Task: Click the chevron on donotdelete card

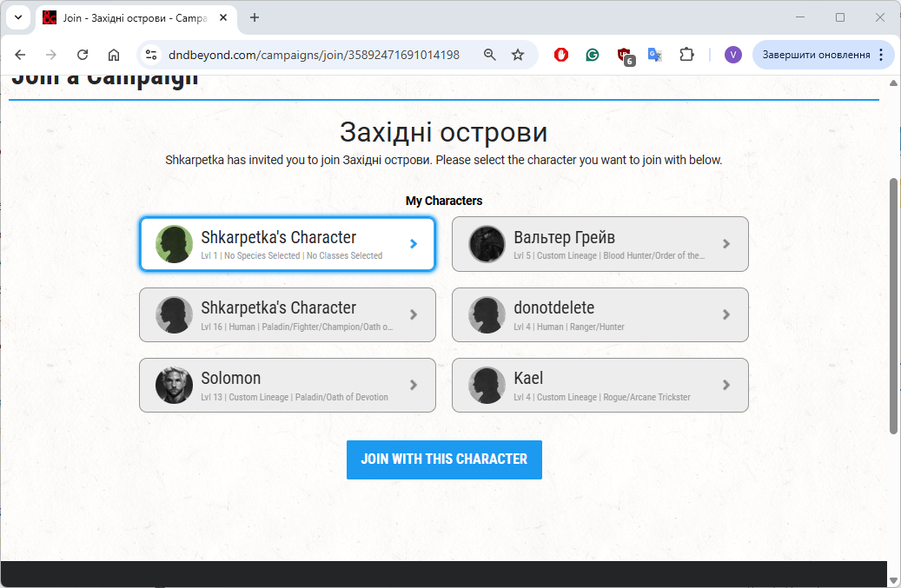Action: [x=726, y=314]
